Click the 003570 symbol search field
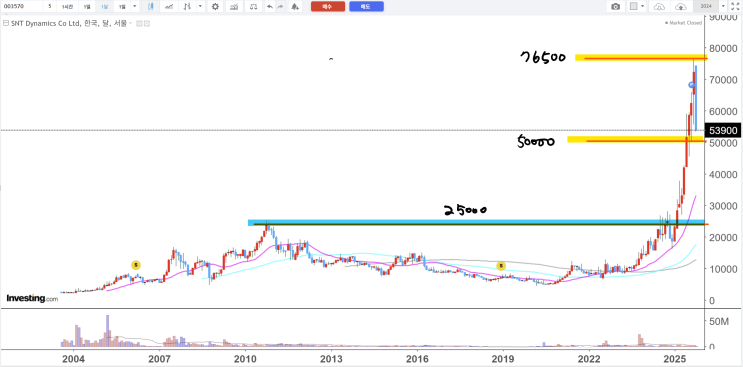This screenshot has width=743, height=367. tap(21, 7)
